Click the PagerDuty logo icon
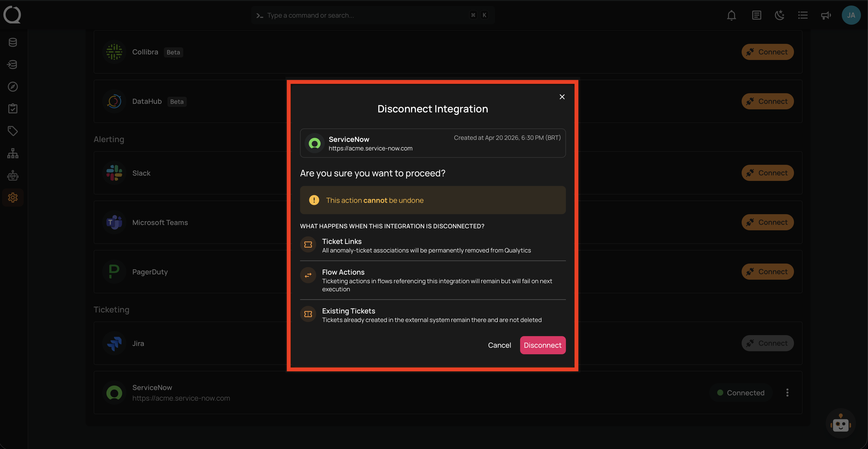Image resolution: width=868 pixels, height=449 pixels. [114, 272]
